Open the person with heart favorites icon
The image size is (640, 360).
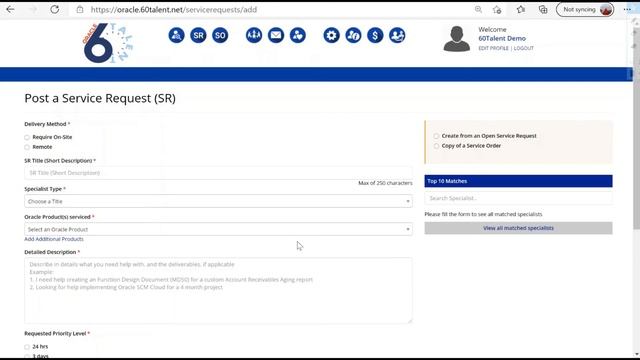pos(298,36)
